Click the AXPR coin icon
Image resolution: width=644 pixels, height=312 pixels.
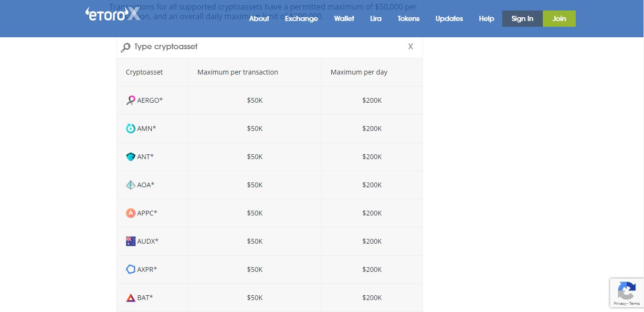pos(130,269)
